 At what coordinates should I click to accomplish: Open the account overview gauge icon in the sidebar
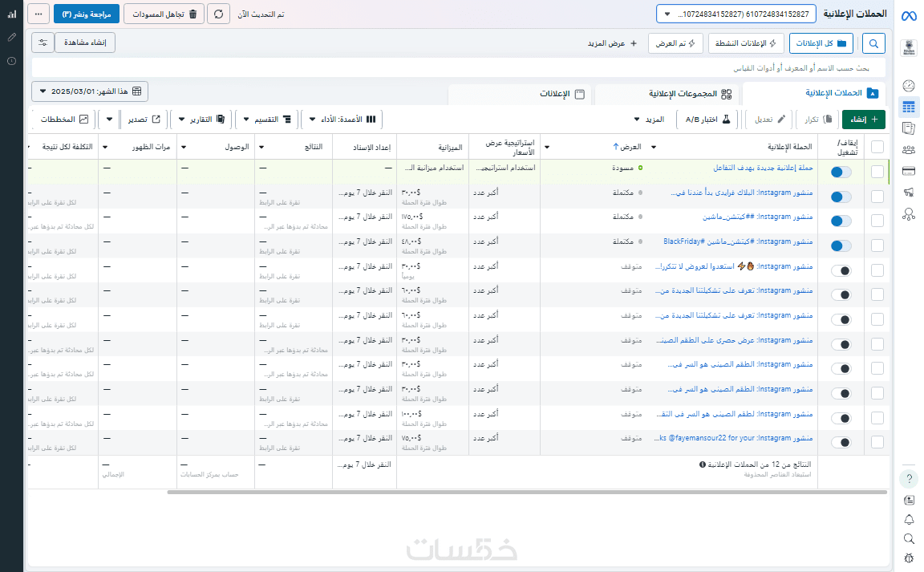[909, 86]
